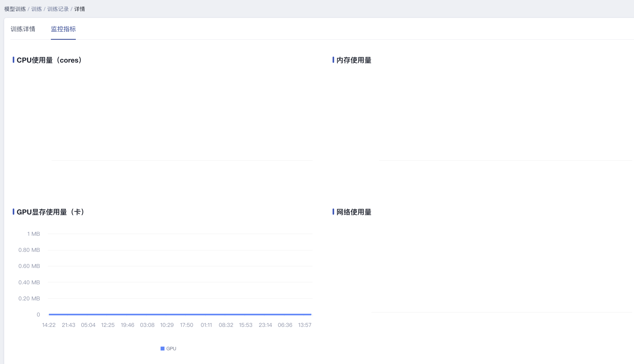Click the 内存使用量 heading
The width and height of the screenshot is (634, 364).
tap(354, 60)
